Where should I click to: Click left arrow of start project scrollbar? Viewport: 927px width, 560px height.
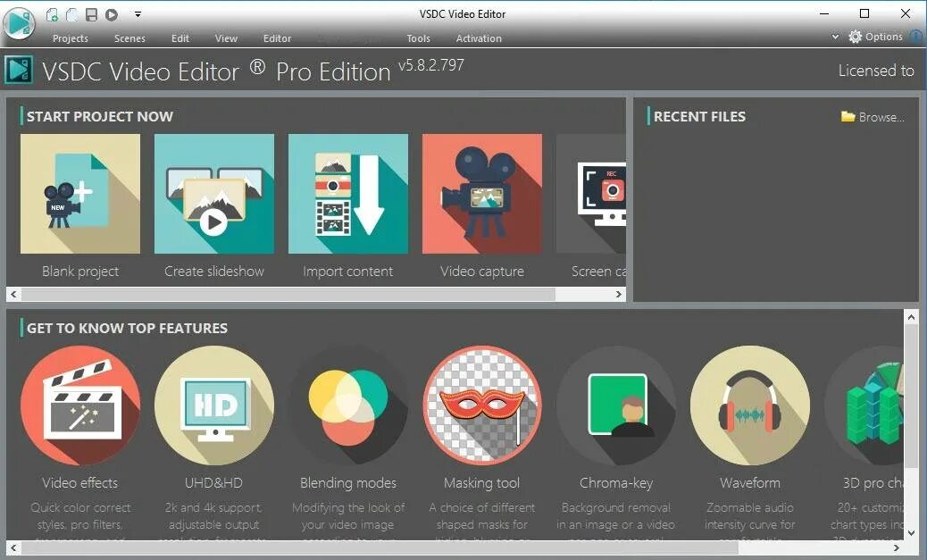coord(13,294)
